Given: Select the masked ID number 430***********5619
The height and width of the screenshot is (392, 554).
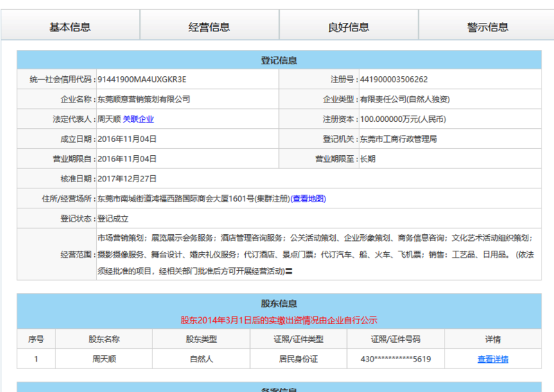Looking at the screenshot, I should click(395, 359).
